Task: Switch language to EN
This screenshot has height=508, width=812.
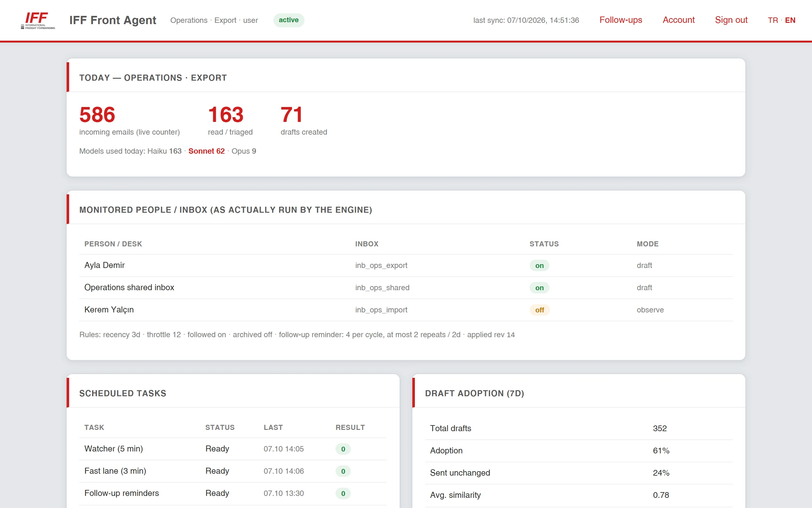Action: coord(790,20)
